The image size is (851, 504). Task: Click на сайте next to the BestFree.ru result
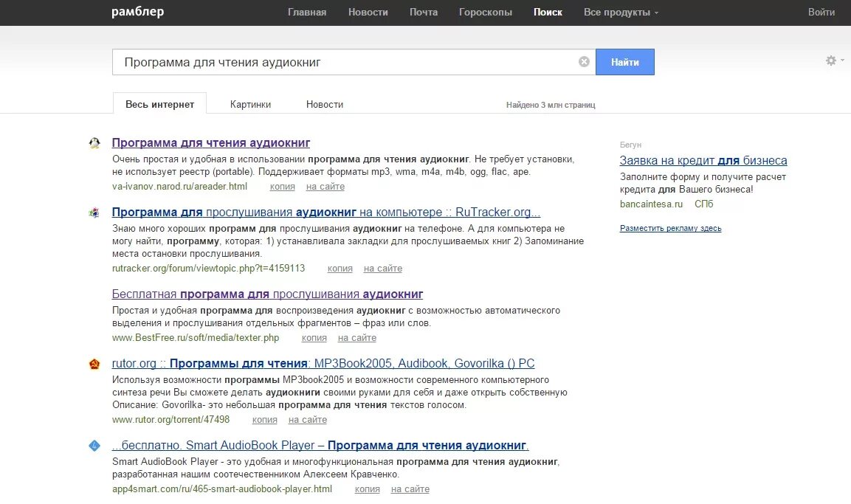[x=357, y=338]
